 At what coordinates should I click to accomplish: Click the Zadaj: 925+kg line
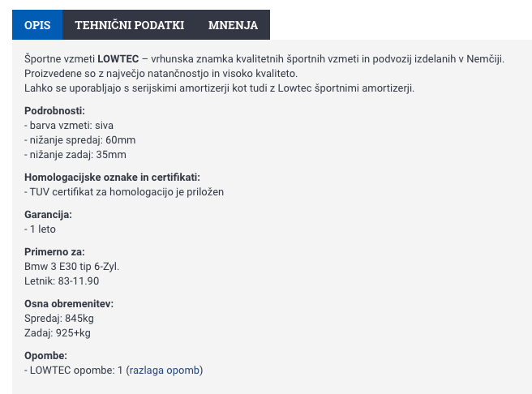click(x=58, y=333)
